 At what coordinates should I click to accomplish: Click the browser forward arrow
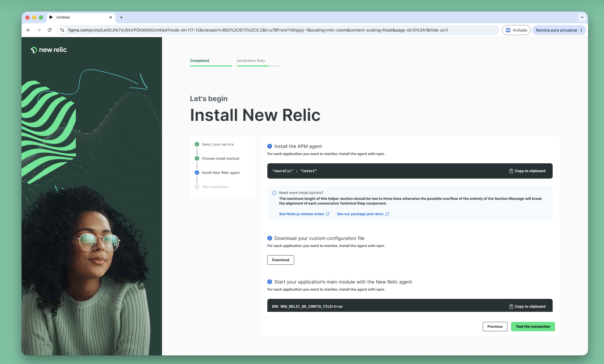pos(39,30)
